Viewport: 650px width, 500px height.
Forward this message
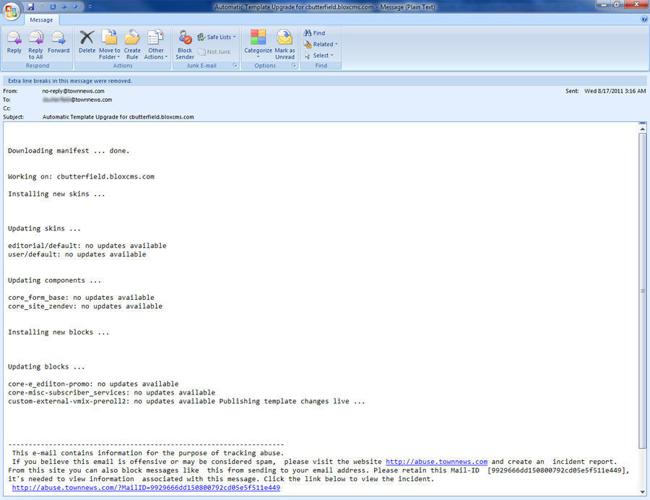click(58, 42)
